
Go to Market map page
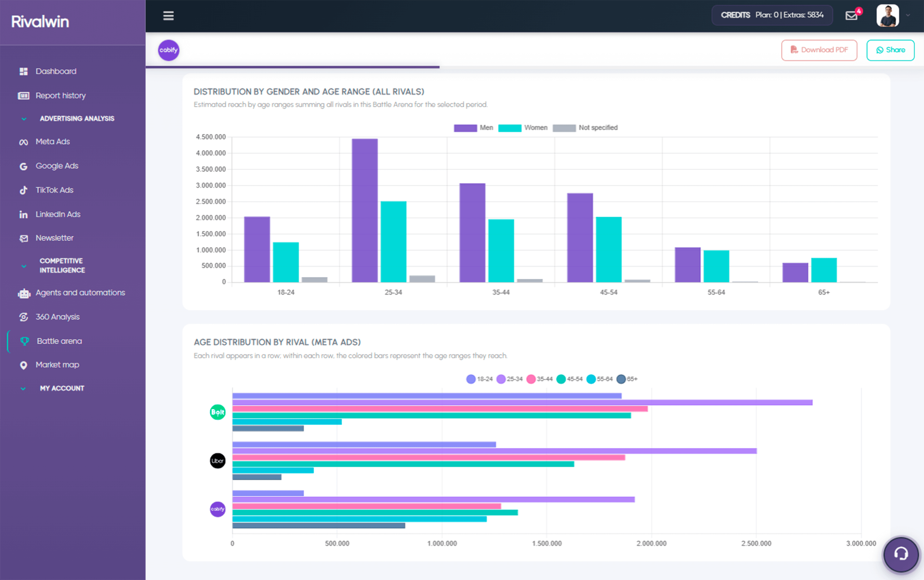point(57,365)
